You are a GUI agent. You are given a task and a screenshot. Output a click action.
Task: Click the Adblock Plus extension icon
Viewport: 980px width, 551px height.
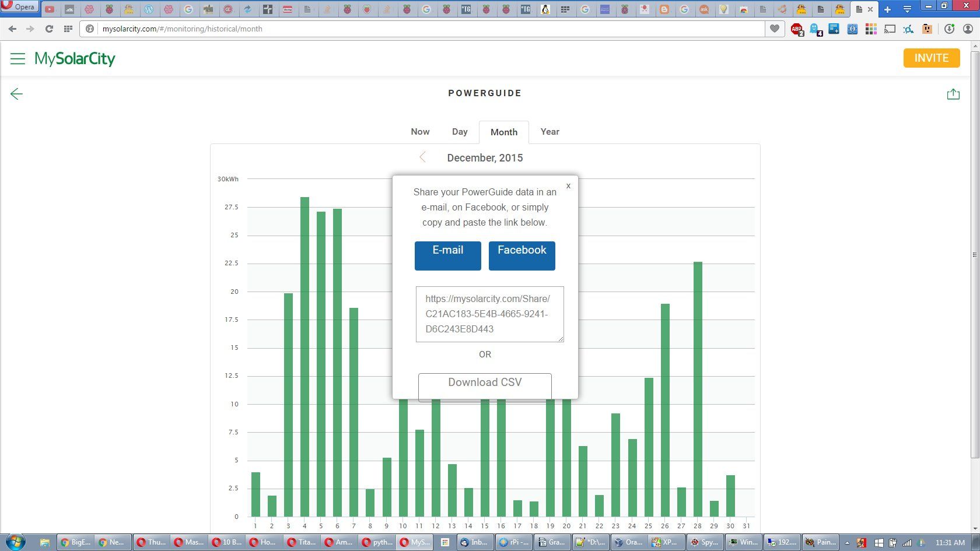point(796,29)
